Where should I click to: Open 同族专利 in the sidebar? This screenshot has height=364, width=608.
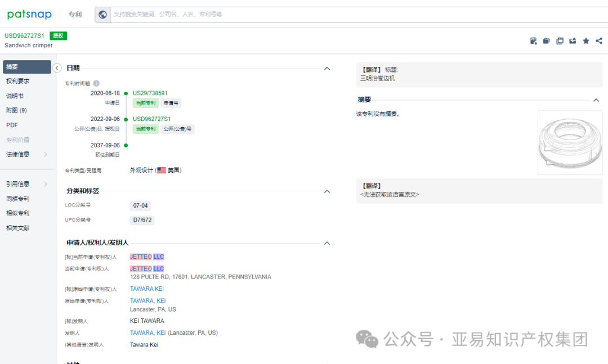[x=18, y=199]
